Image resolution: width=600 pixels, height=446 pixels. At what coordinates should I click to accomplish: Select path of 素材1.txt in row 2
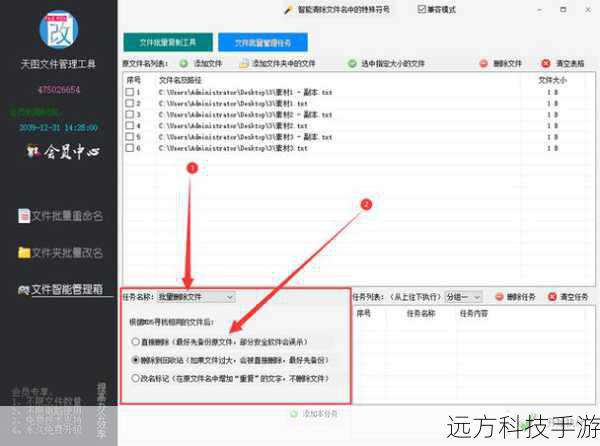pos(233,103)
